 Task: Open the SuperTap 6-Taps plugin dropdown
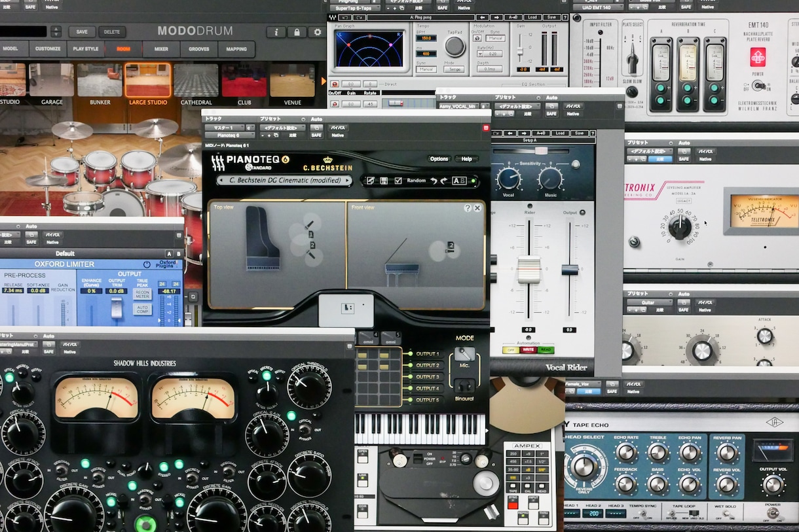click(x=355, y=7)
